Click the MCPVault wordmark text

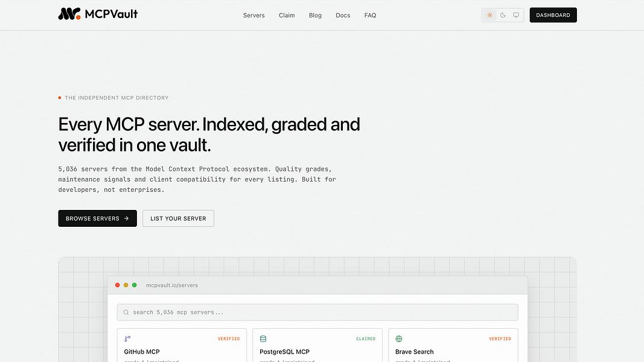click(111, 14)
